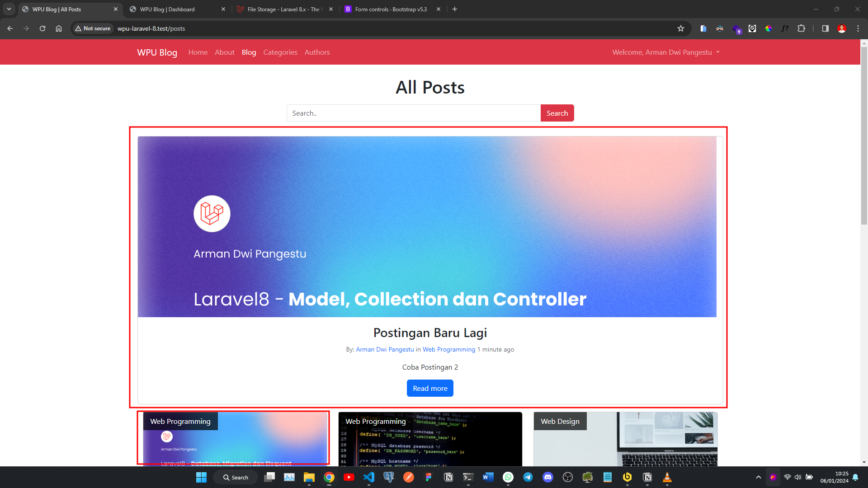
Task: Bookmark this page with star icon
Action: tap(681, 28)
